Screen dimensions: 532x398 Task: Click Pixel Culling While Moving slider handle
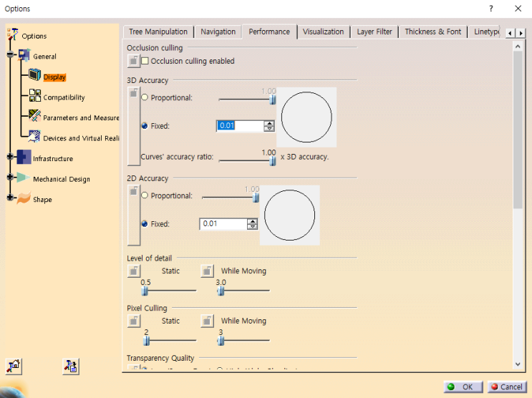point(221,341)
